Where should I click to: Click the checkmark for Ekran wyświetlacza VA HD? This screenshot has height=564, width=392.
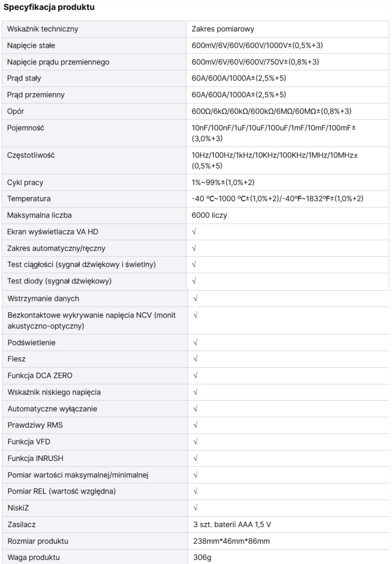(194, 232)
